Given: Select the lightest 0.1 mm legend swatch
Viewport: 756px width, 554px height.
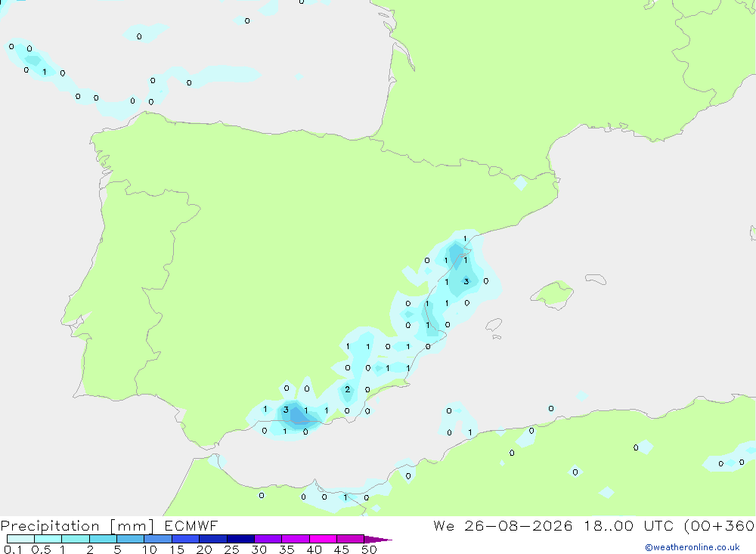Looking at the screenshot, I should point(20,539).
